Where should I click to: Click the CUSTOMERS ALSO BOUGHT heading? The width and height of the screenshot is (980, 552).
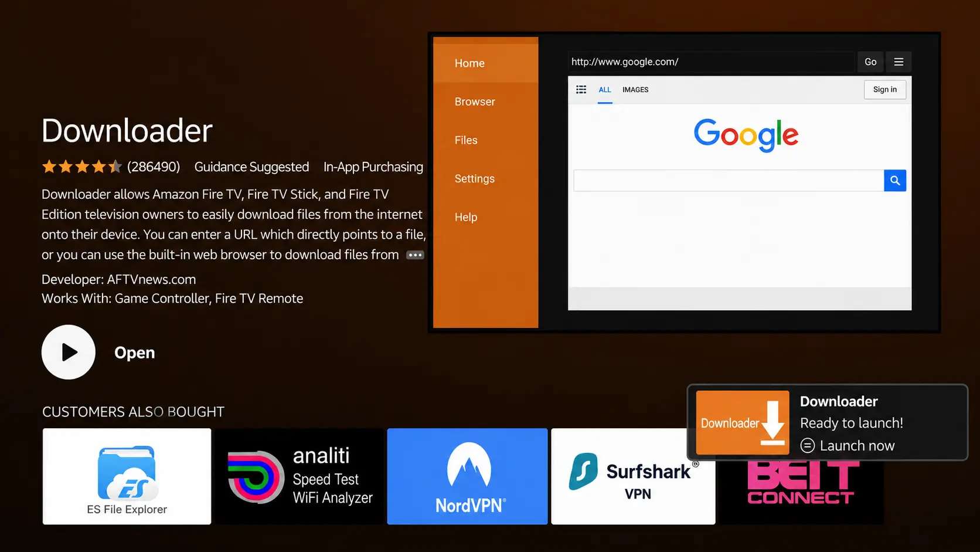[133, 412]
